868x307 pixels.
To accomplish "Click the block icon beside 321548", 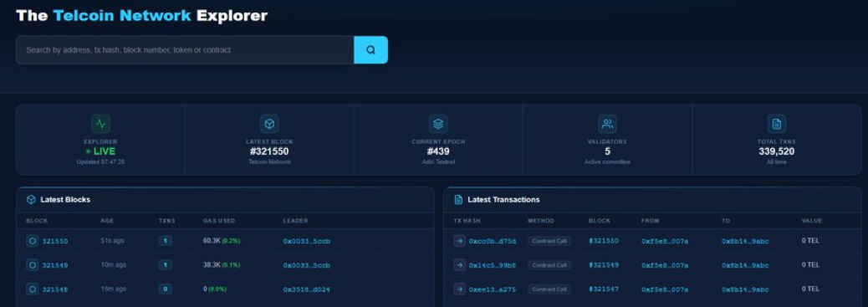I will (x=33, y=289).
